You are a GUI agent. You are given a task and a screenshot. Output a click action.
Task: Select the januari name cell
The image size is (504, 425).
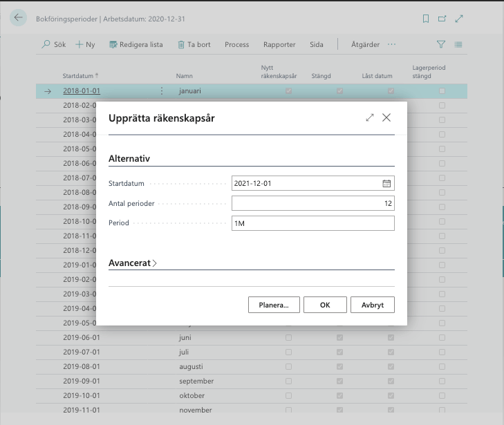190,91
